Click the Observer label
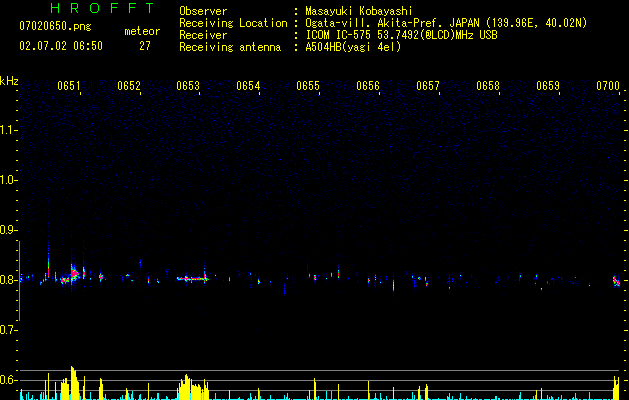The height and width of the screenshot is (400, 629). 203,11
